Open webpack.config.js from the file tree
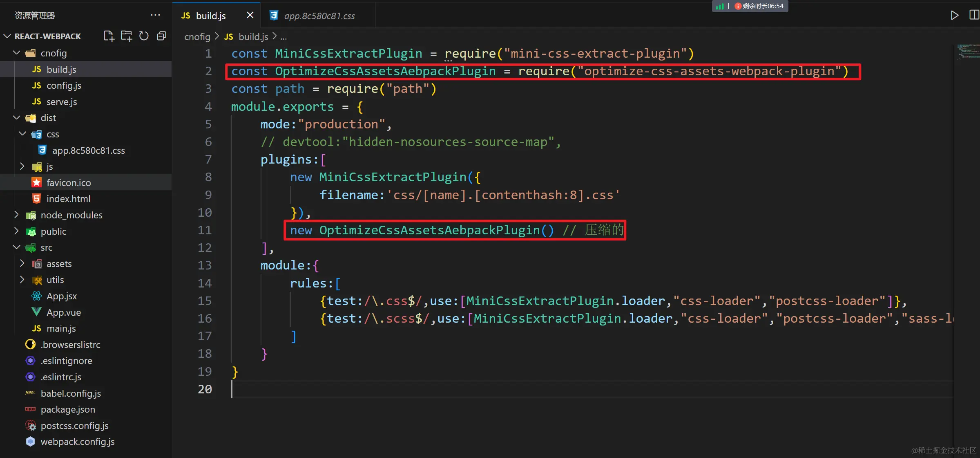The height and width of the screenshot is (458, 980). tap(77, 442)
